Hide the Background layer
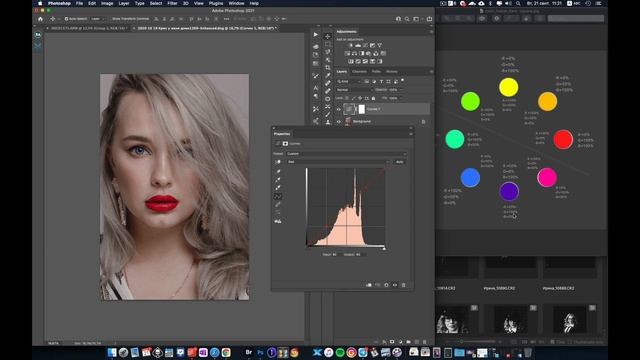This screenshot has height=360, width=640. click(x=338, y=121)
